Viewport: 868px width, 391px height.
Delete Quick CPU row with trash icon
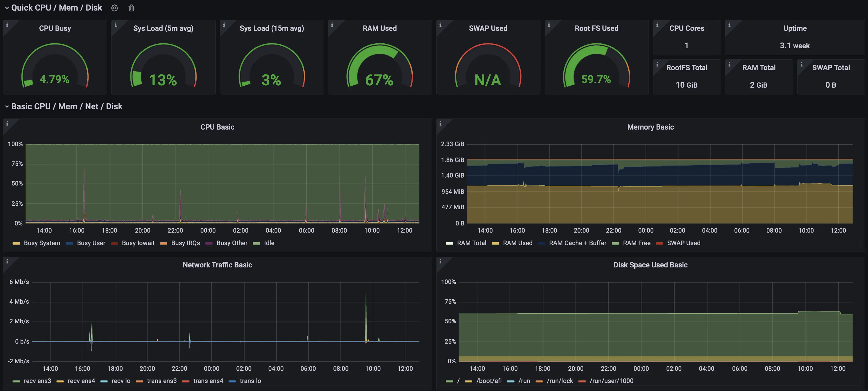coord(132,8)
